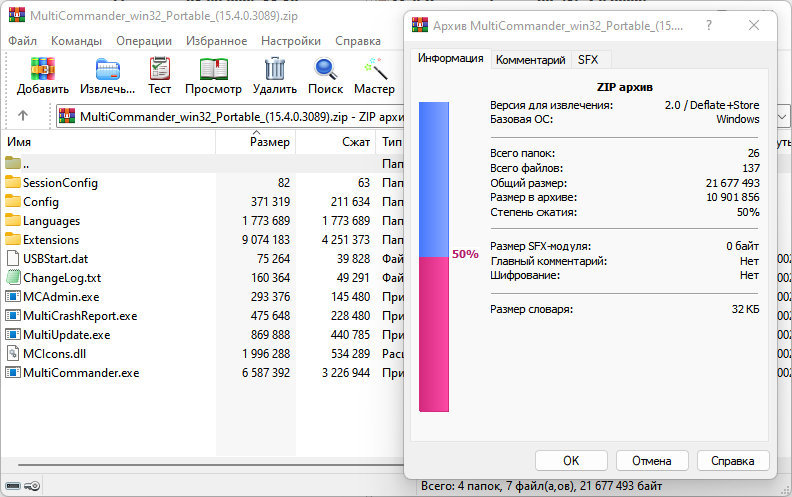Click status bar total 'Всего: 4 папок'
This screenshot has width=792, height=497.
click(461, 486)
